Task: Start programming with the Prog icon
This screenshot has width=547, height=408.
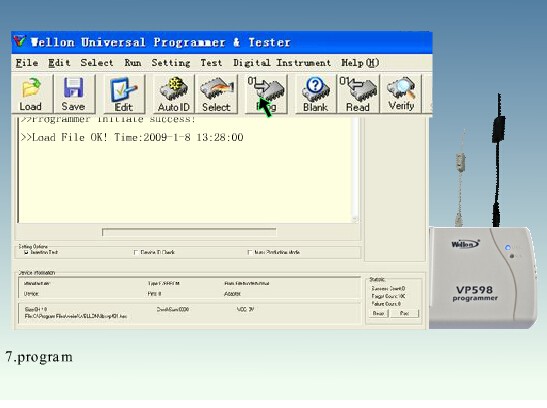Action: [266, 94]
